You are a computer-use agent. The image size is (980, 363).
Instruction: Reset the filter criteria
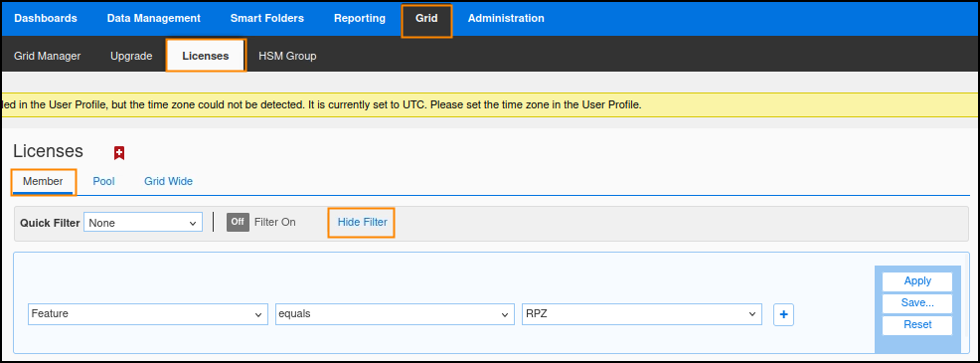[917, 325]
